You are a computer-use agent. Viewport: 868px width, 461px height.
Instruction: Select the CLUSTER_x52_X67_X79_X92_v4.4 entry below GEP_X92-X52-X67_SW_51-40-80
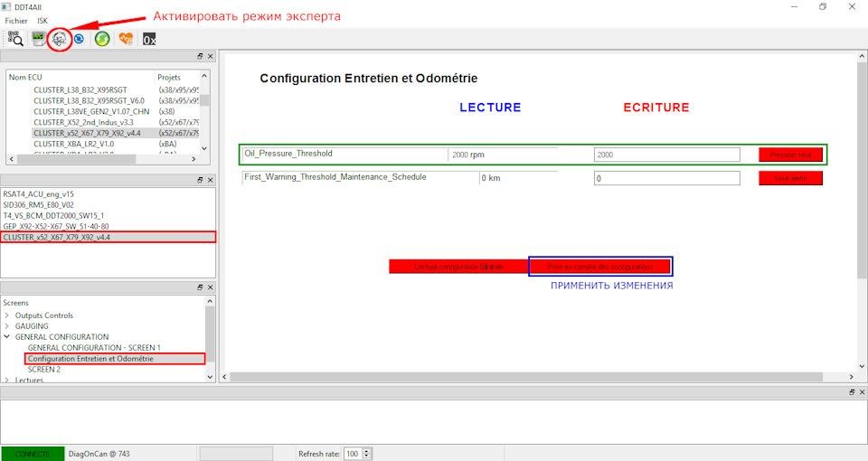pos(108,237)
